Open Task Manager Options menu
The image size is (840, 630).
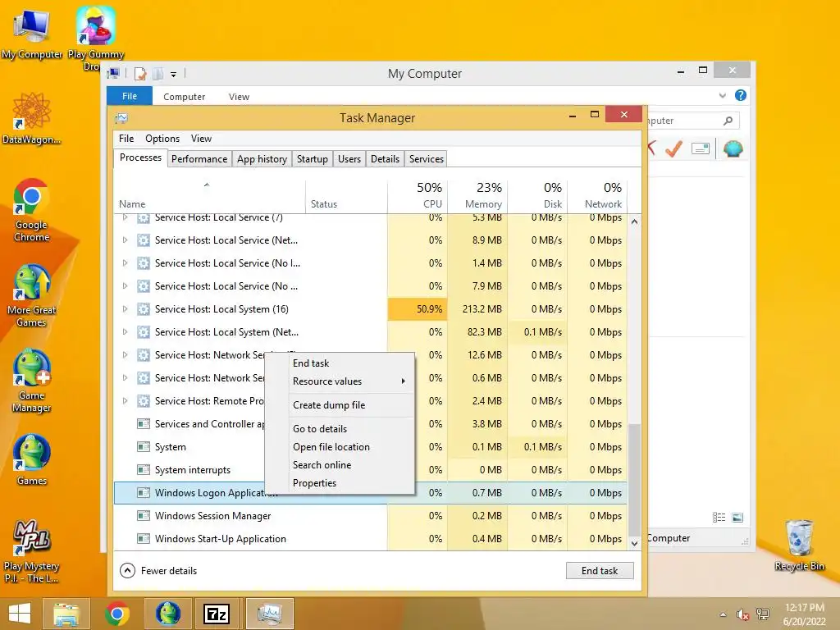(x=162, y=138)
